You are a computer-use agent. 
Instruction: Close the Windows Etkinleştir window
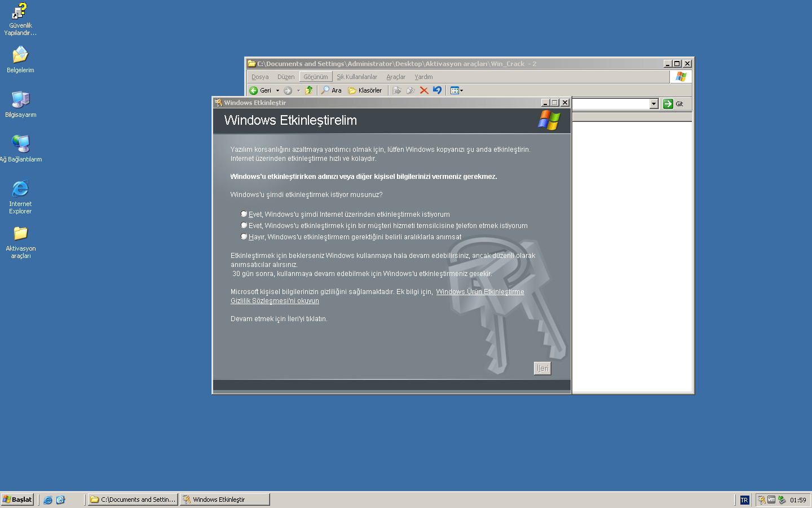click(565, 103)
